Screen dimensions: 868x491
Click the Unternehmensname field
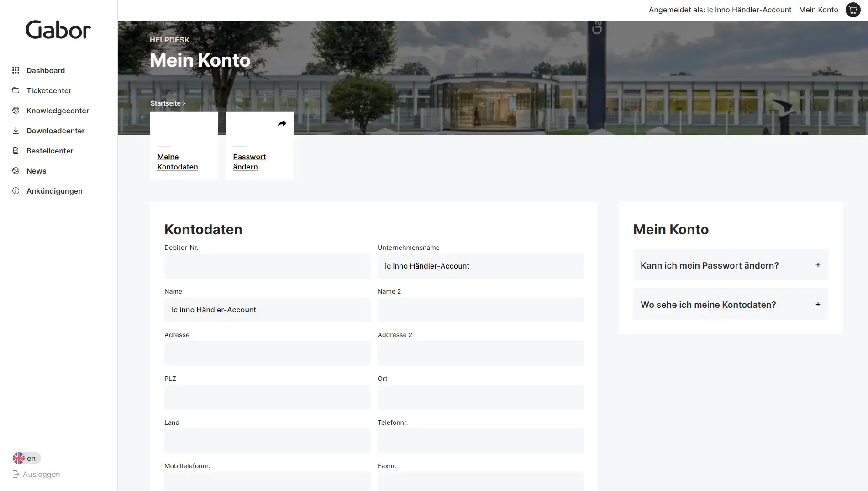pos(480,266)
